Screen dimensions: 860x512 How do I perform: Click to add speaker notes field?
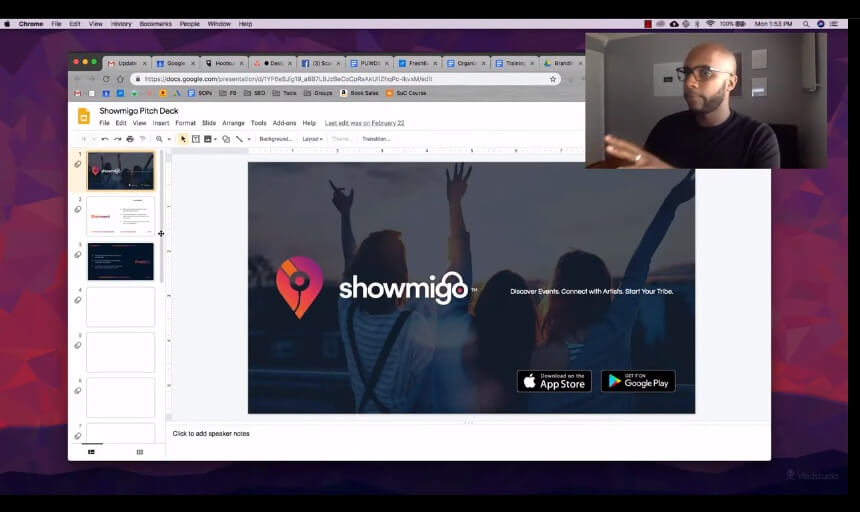coord(211,434)
